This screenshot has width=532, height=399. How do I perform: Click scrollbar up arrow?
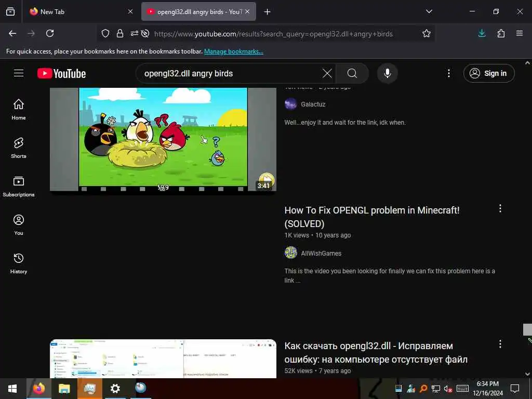tap(527, 63)
